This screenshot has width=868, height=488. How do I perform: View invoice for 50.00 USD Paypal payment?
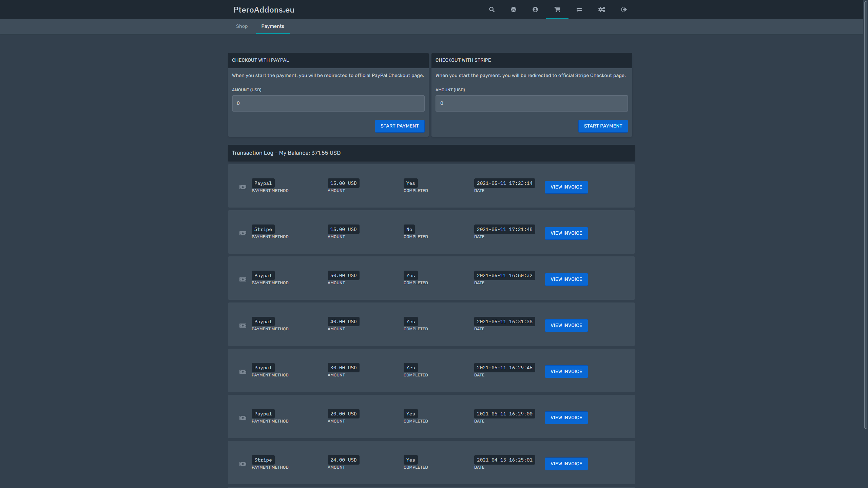(x=566, y=279)
